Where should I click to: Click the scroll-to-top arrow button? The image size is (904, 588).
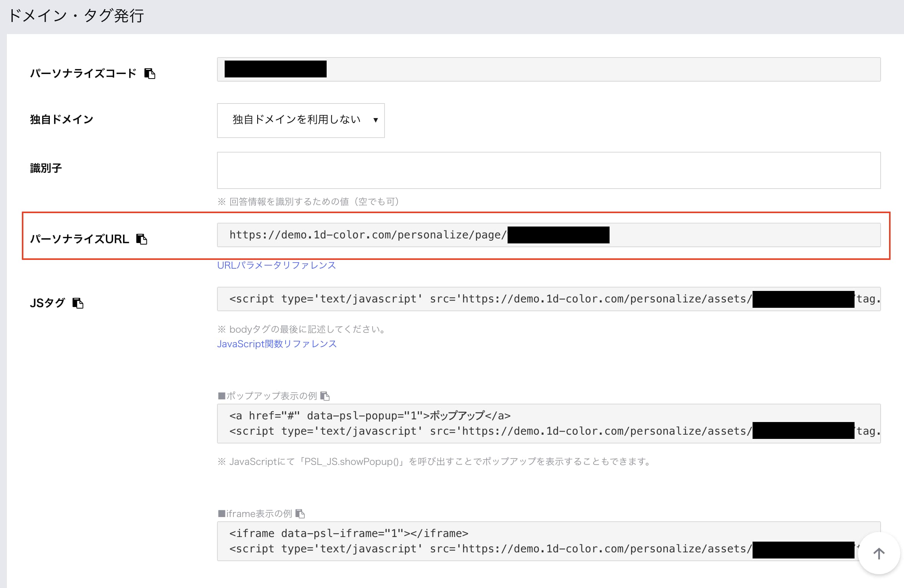(x=879, y=553)
